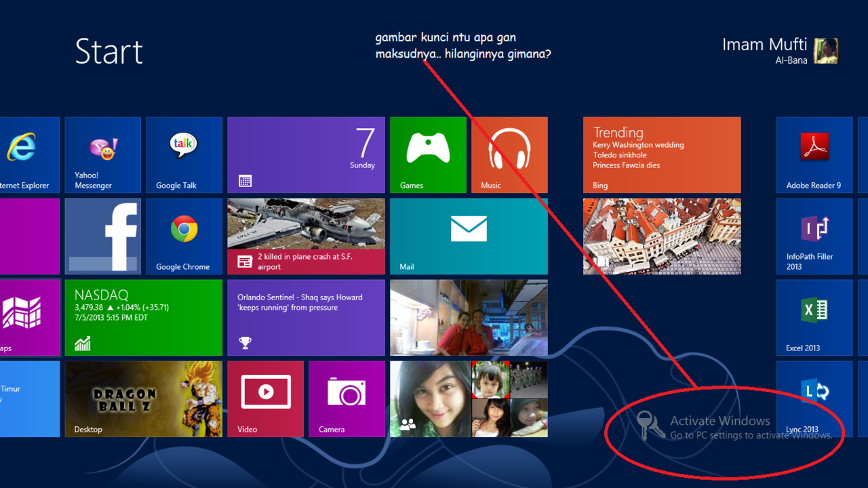
Task: Open the Orlando Sentinel sports tile
Action: [x=307, y=318]
